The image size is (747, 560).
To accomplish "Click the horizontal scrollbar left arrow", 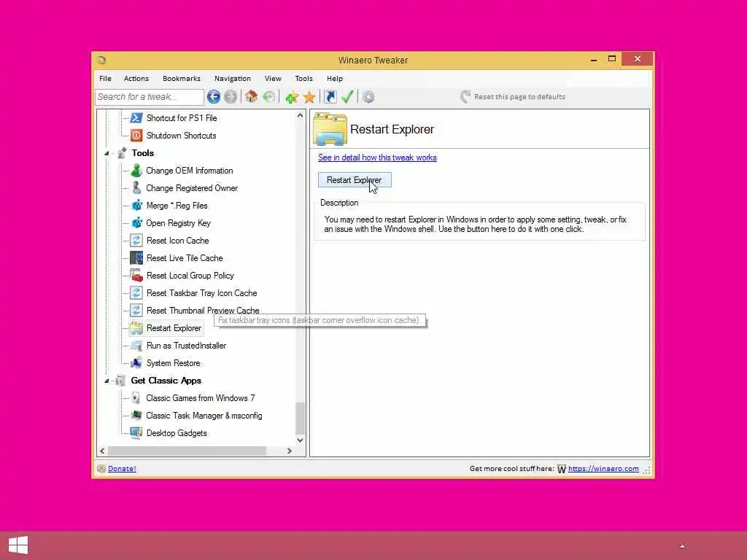I will [102, 451].
